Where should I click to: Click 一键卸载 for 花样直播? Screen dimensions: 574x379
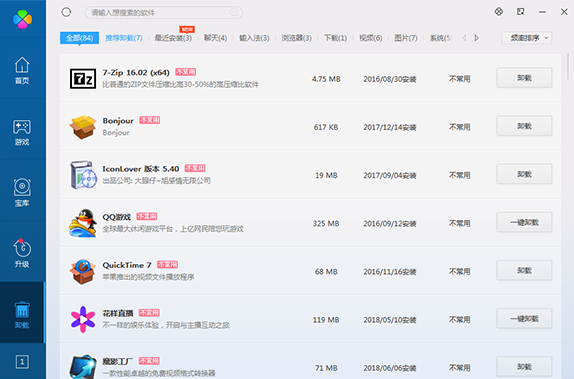click(524, 319)
